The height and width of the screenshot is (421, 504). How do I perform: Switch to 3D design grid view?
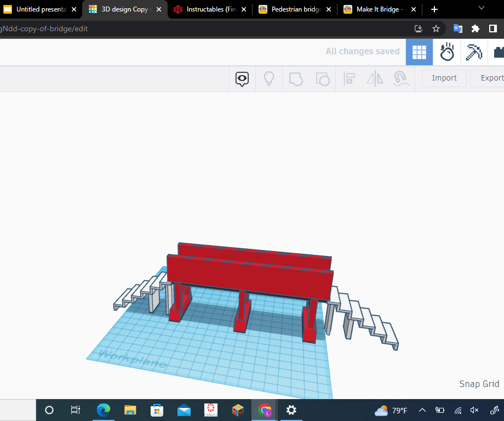pos(419,52)
